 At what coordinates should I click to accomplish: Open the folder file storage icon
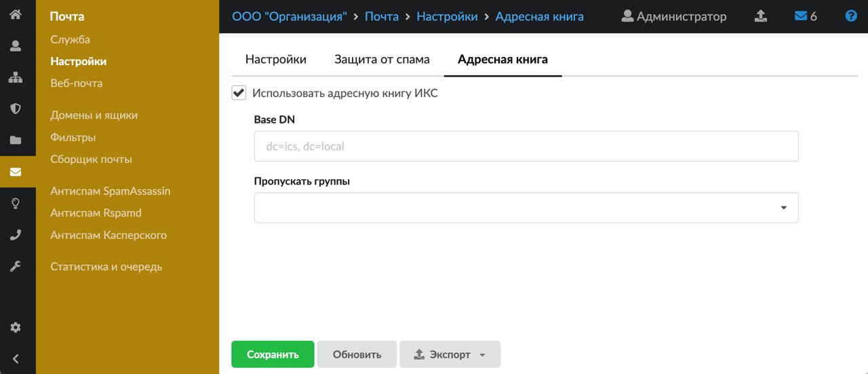(x=15, y=141)
